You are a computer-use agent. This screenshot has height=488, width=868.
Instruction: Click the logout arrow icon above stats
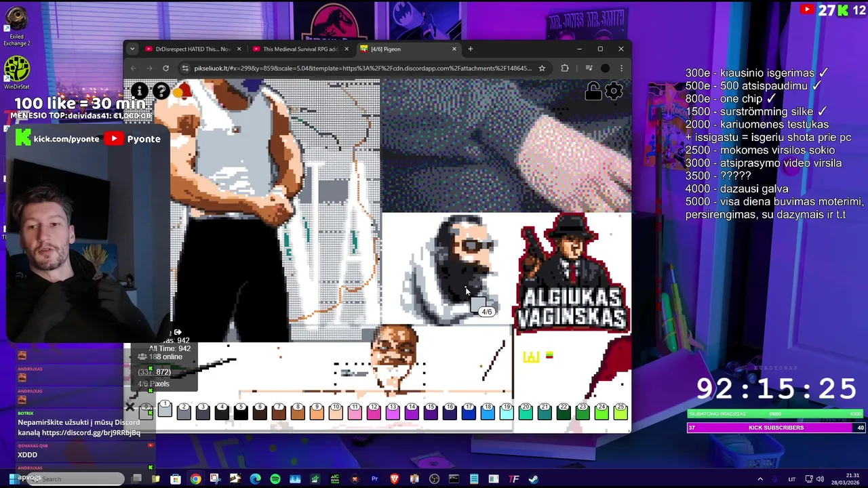[x=178, y=332]
